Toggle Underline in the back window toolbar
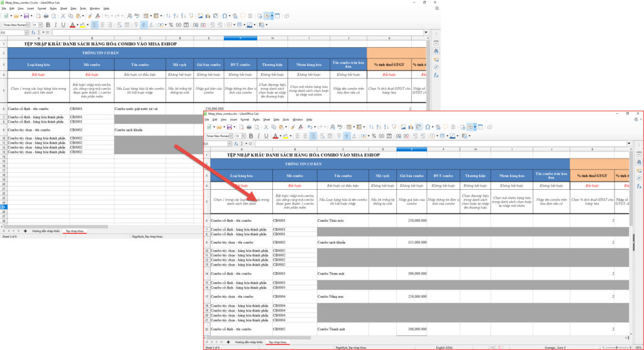 coord(64,25)
